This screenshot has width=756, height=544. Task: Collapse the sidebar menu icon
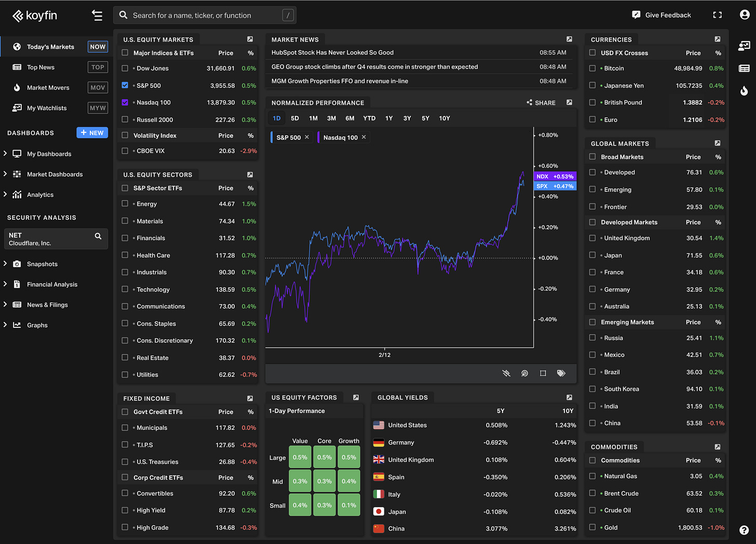coord(97,16)
